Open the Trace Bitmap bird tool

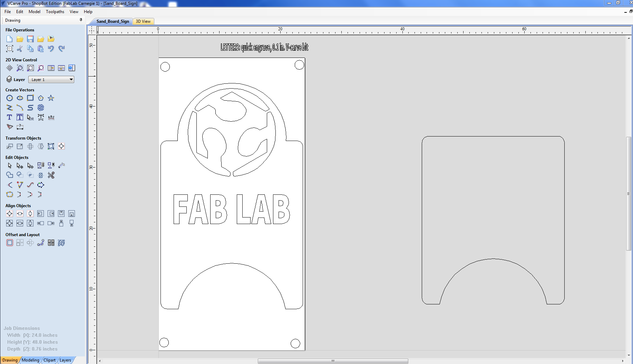click(x=10, y=127)
